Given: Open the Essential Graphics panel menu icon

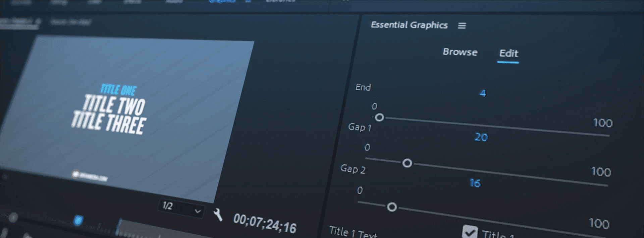Looking at the screenshot, I should [x=462, y=26].
